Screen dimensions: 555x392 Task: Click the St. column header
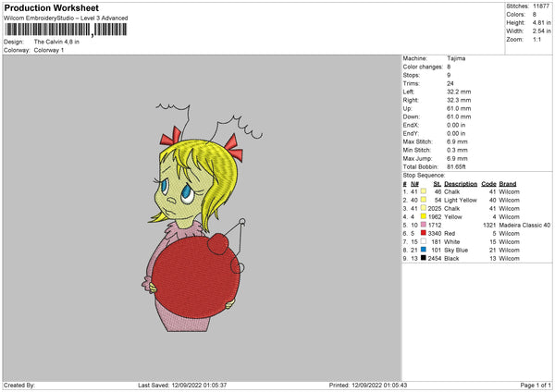click(x=438, y=184)
